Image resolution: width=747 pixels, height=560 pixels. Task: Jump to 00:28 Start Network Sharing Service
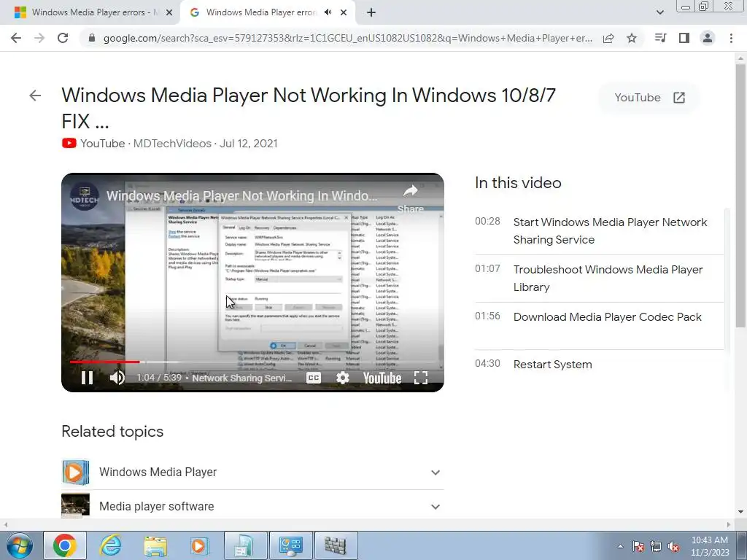tap(599, 231)
